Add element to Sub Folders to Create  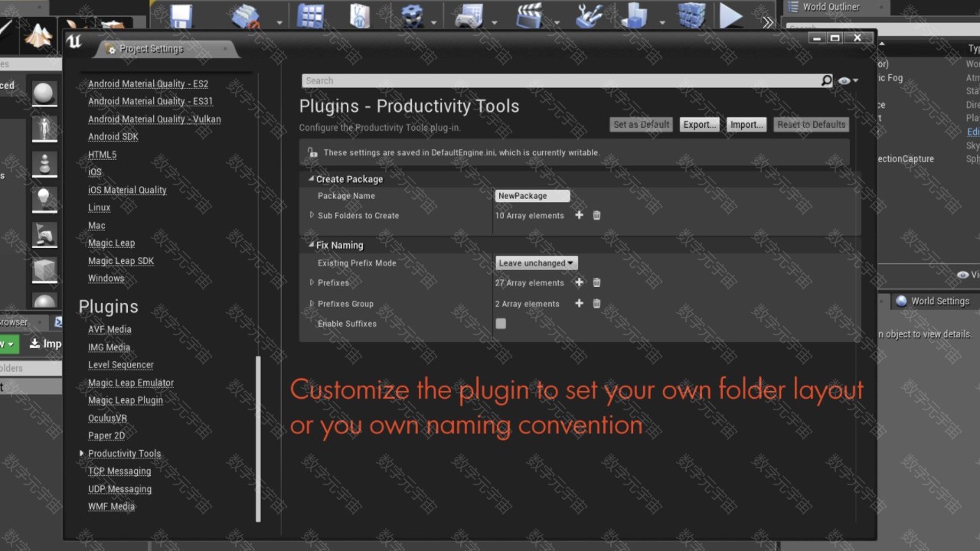tap(579, 216)
